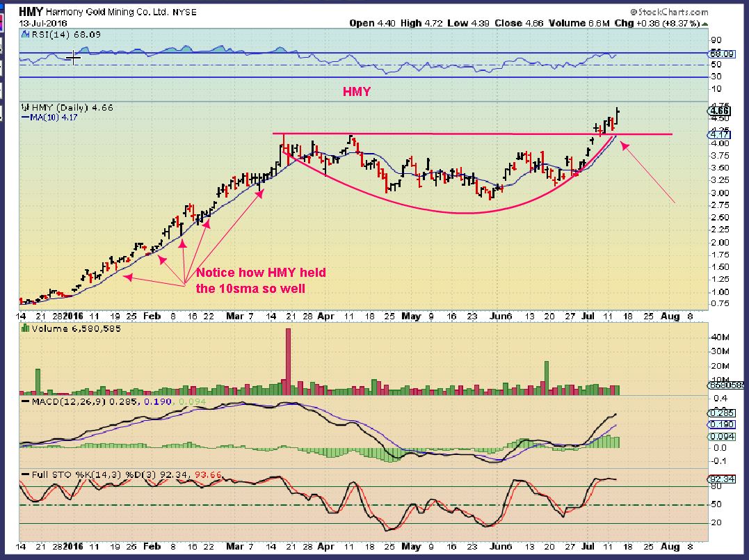Click the black dash marker before Full STO
The height and width of the screenshot is (560, 749).
click(x=26, y=474)
